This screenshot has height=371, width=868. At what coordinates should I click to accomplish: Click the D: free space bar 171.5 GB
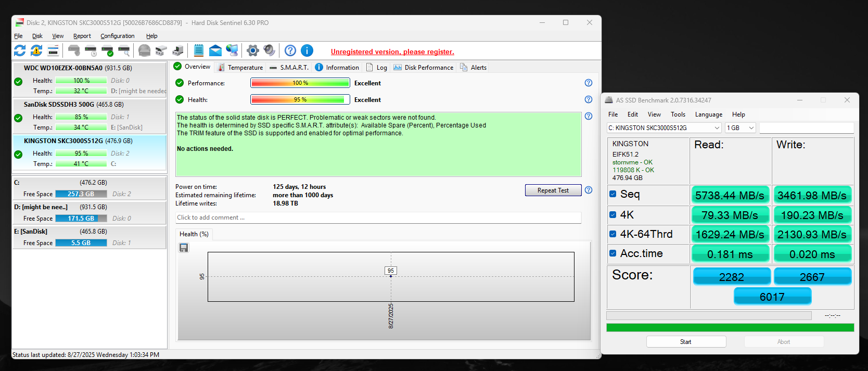point(81,219)
